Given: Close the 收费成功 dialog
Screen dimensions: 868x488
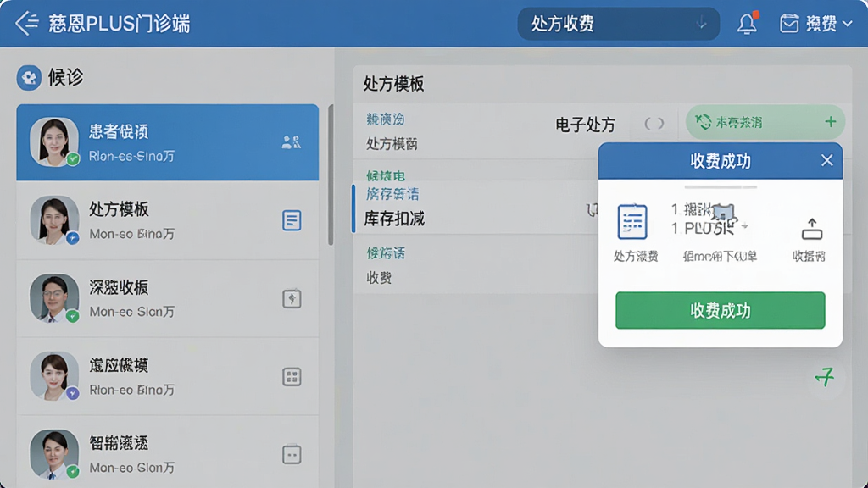Looking at the screenshot, I should click(827, 160).
